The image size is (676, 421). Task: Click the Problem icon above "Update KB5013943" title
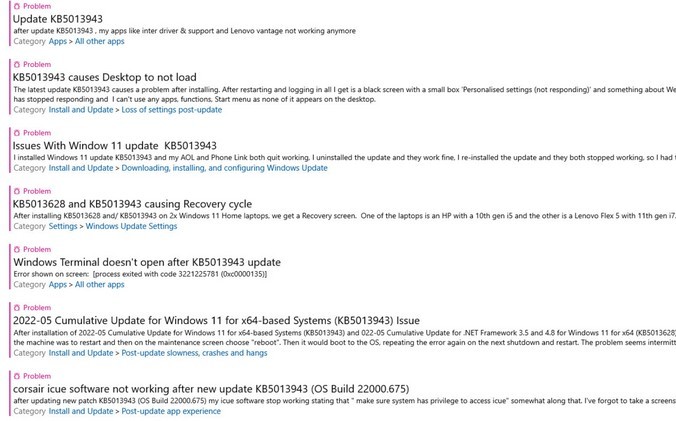click(16, 6)
